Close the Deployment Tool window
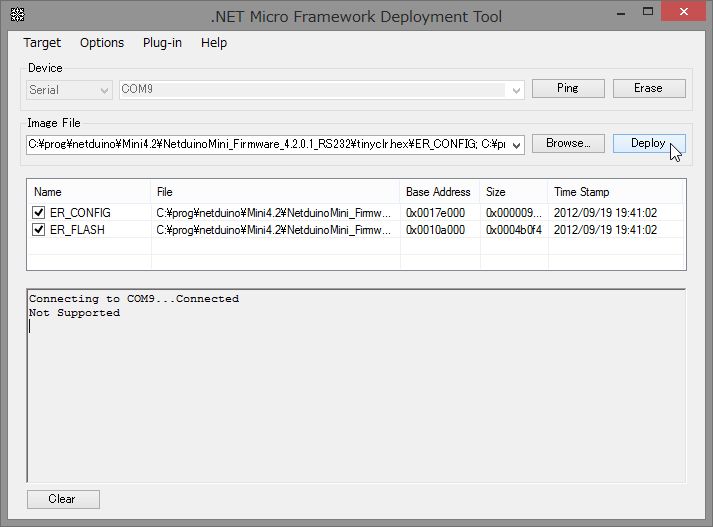 tap(683, 11)
